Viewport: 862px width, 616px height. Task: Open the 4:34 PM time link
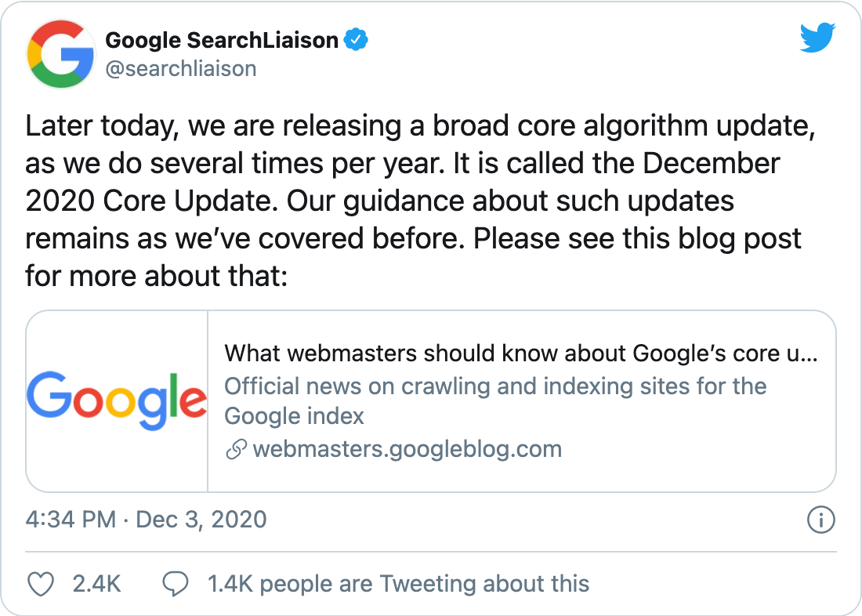point(71,519)
